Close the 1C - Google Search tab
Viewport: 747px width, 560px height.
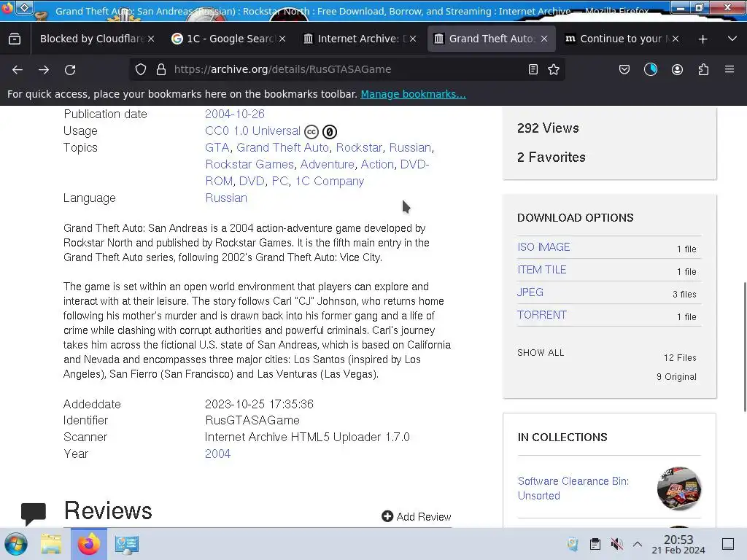[282, 39]
